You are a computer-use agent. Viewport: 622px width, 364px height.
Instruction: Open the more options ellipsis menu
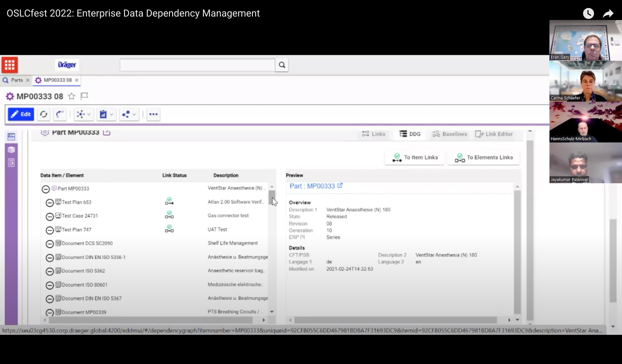point(153,114)
